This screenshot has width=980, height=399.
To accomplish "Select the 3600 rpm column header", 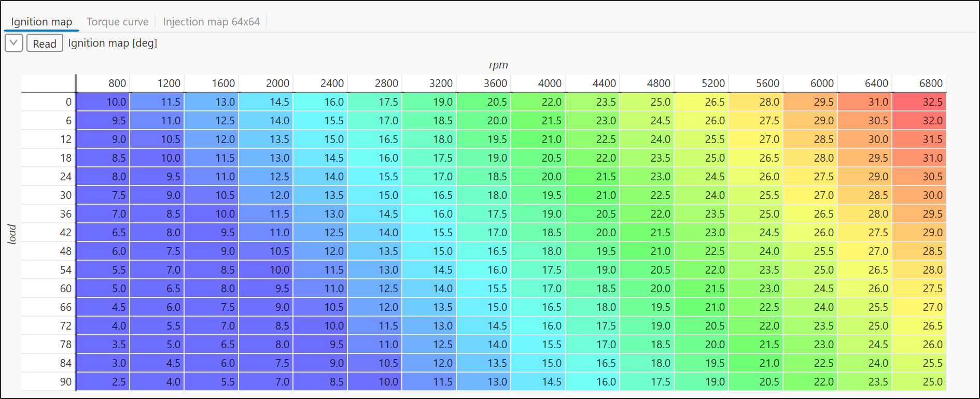I will pyautogui.click(x=484, y=83).
